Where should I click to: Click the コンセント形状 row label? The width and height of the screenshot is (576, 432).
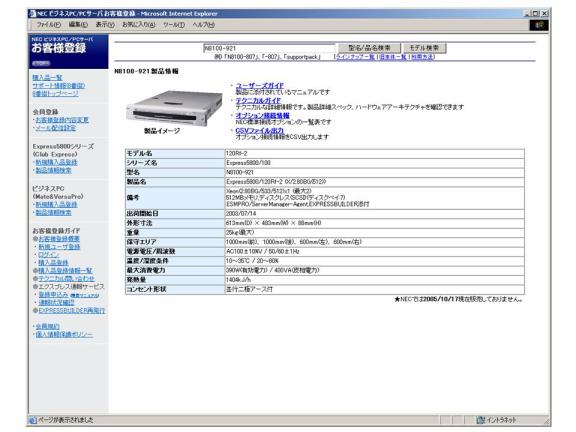pos(147,289)
